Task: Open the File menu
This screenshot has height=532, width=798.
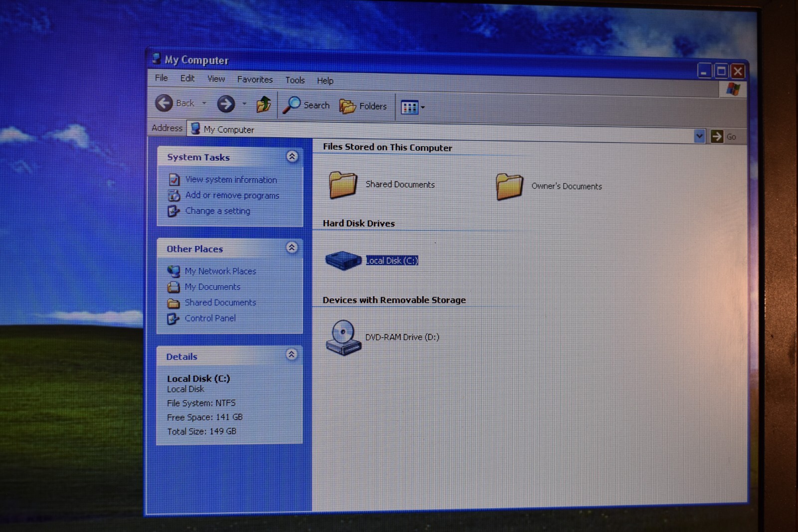Action: point(161,78)
